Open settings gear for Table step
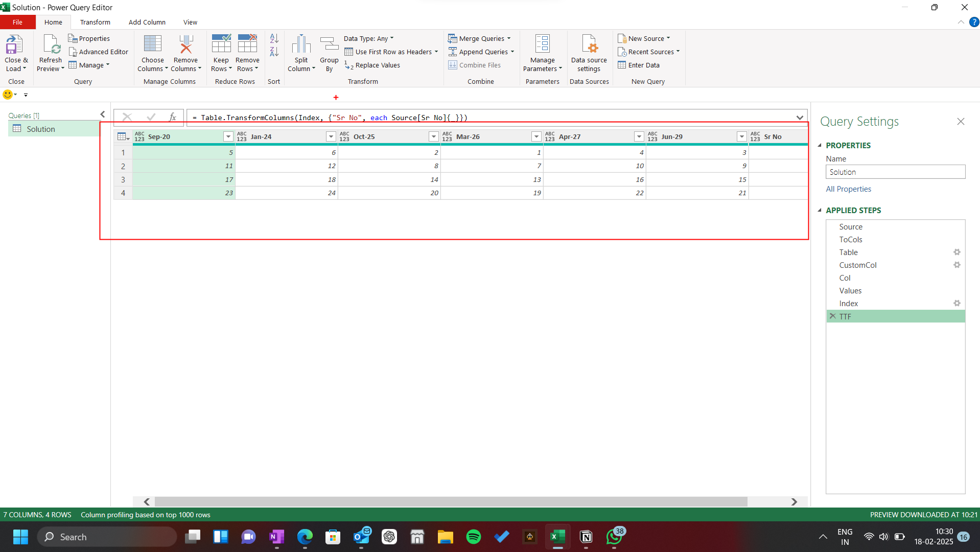The height and width of the screenshot is (552, 980). 956,252
